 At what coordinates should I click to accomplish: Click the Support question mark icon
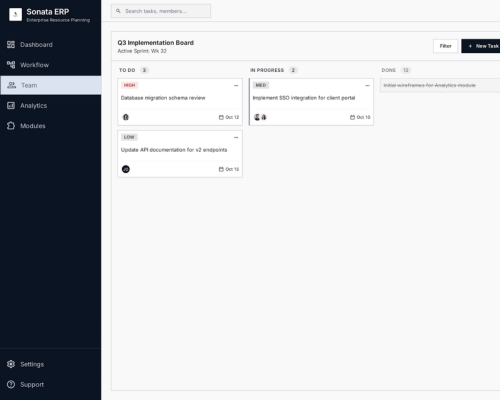click(x=11, y=384)
